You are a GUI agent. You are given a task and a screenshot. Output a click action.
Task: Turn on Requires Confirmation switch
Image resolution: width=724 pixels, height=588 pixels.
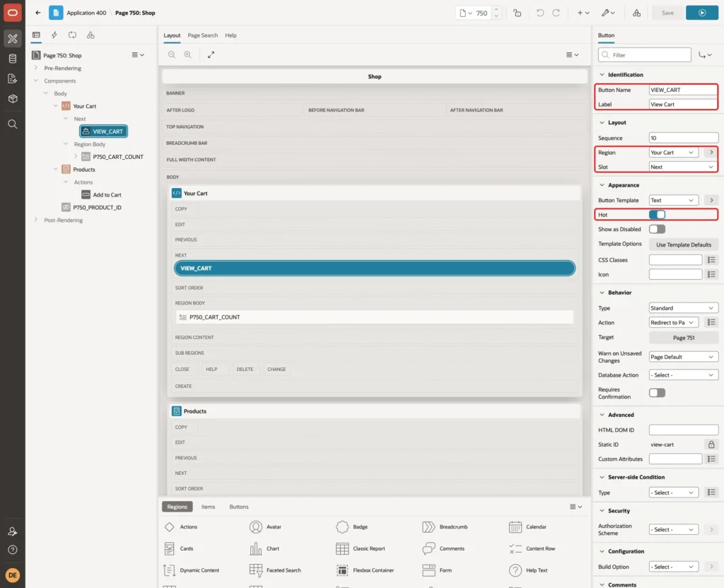pyautogui.click(x=657, y=393)
